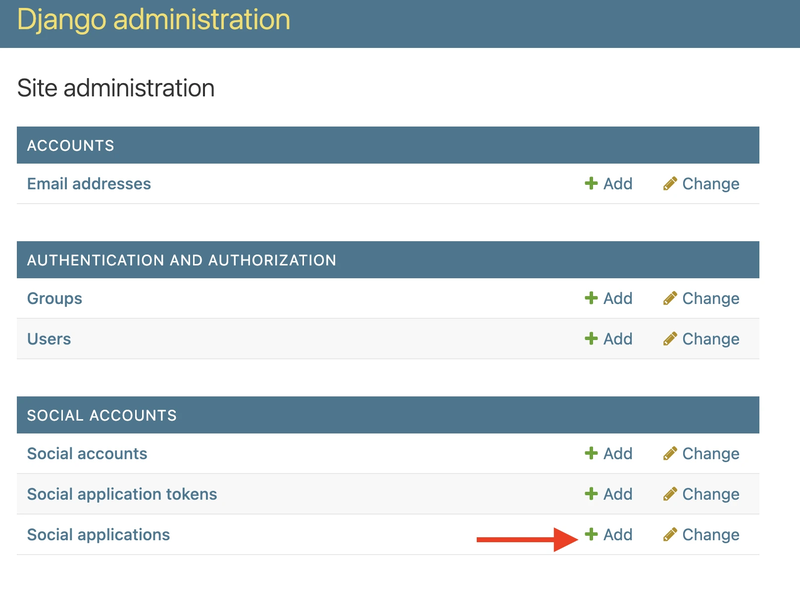Select the Change text for Social applications
This screenshot has width=800, height=603.
711,535
